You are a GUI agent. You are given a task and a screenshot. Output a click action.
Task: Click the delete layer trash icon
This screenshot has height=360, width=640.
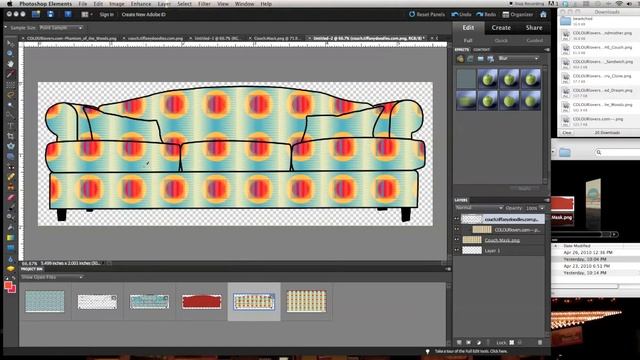[540, 342]
